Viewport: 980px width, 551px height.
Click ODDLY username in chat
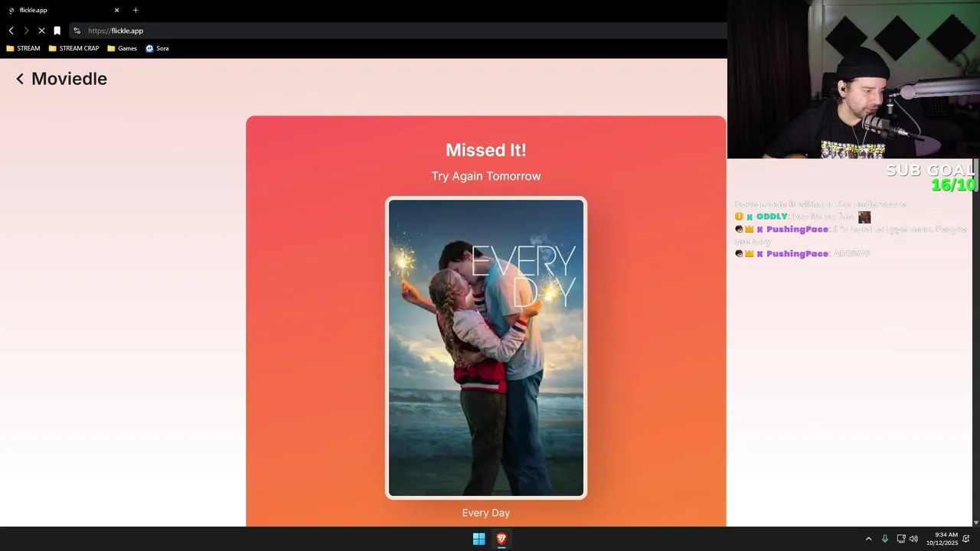(x=772, y=217)
